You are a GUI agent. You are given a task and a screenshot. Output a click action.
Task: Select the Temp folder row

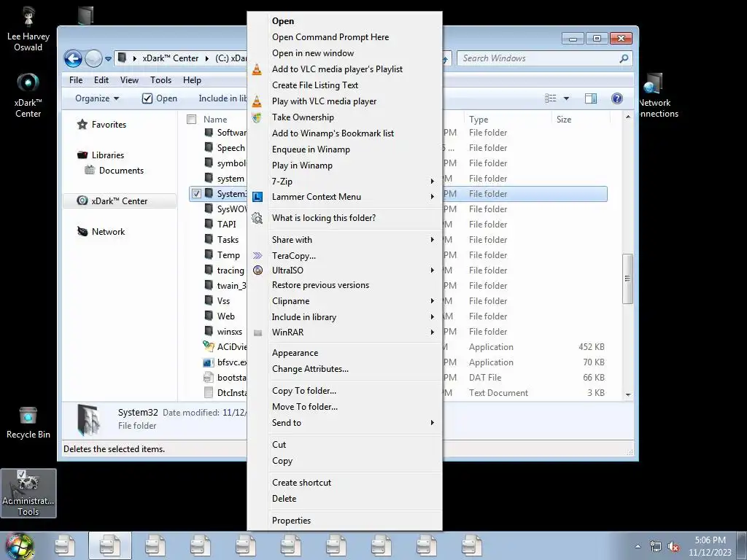point(398,255)
